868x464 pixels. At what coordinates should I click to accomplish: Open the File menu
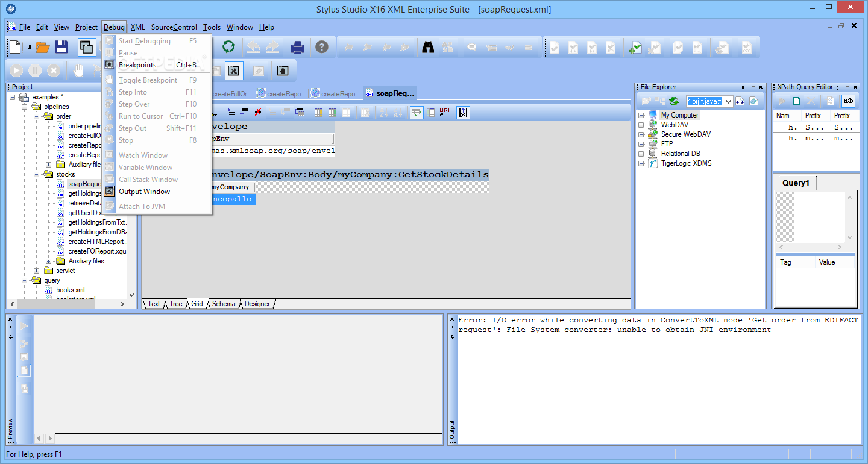(25, 27)
